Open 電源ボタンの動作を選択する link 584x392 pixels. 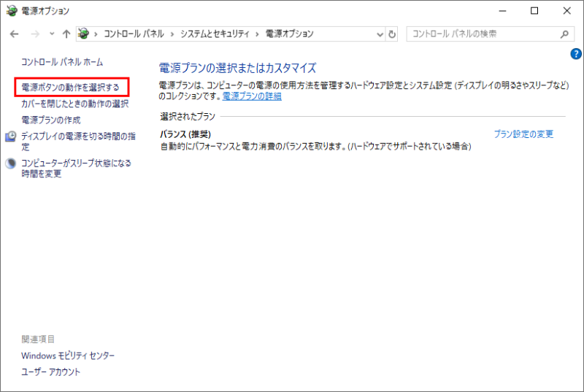(71, 88)
